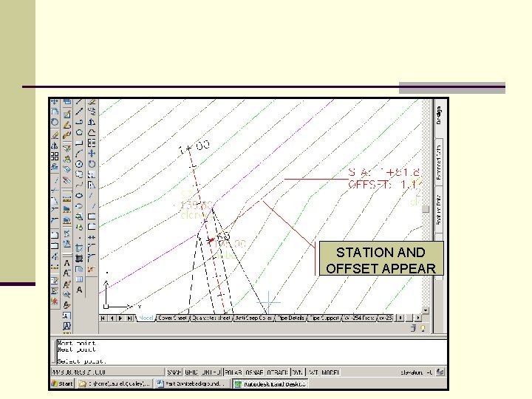This screenshot has height=399, width=532.
Task: Open the Gradient fill tool
Action: click(79, 258)
